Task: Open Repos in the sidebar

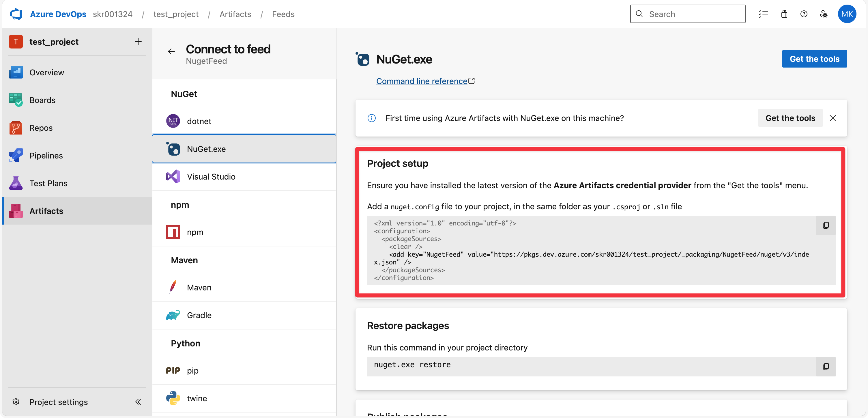Action: pyautogui.click(x=41, y=128)
